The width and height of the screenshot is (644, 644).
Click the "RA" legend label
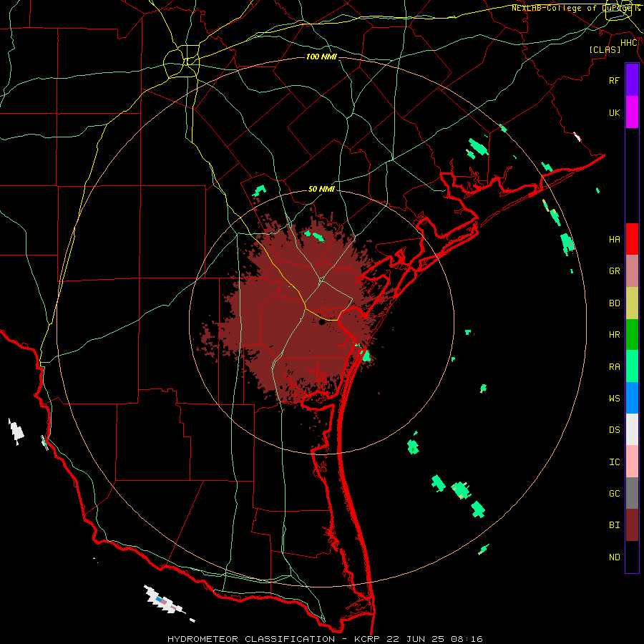point(614,367)
